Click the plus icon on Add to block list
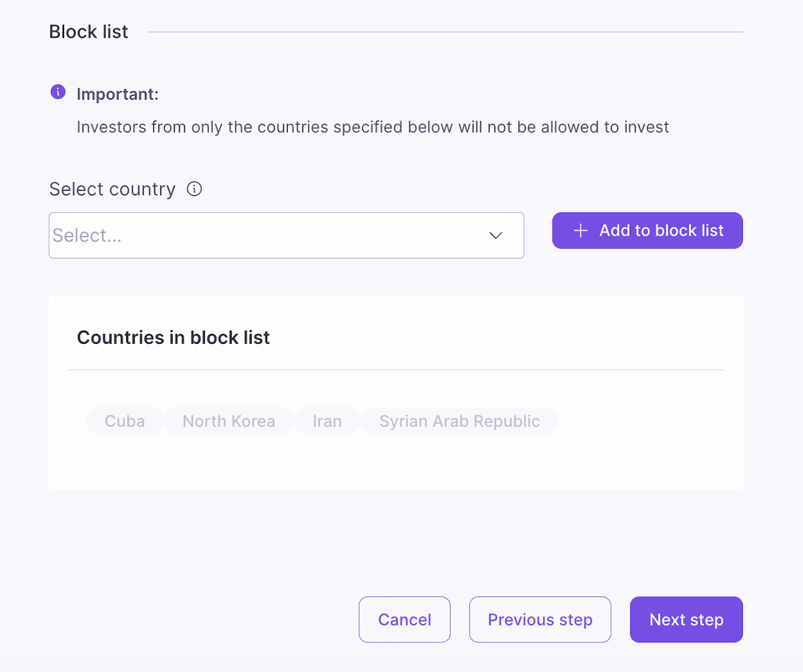Image resolution: width=803 pixels, height=672 pixels. [x=581, y=231]
